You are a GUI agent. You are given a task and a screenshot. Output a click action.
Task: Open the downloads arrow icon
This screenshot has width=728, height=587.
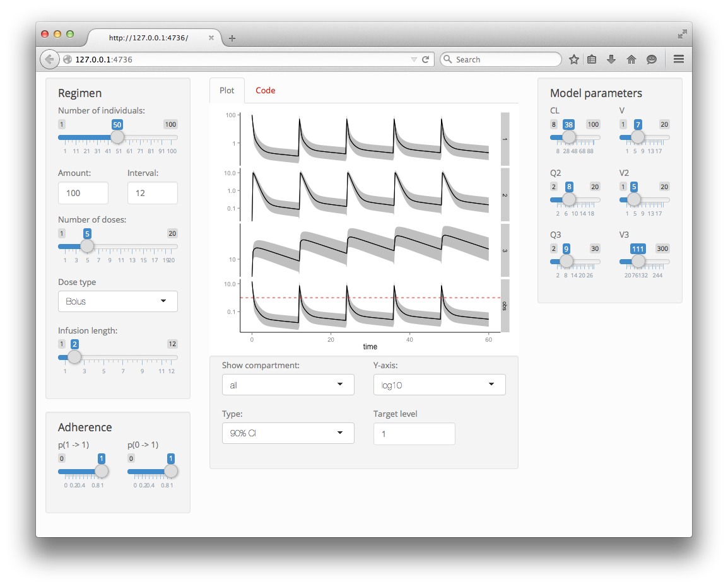[611, 59]
